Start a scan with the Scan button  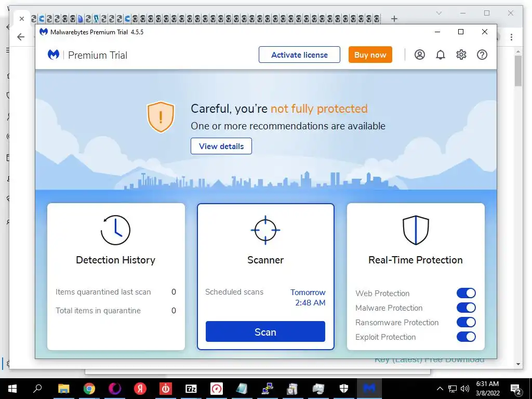(265, 332)
